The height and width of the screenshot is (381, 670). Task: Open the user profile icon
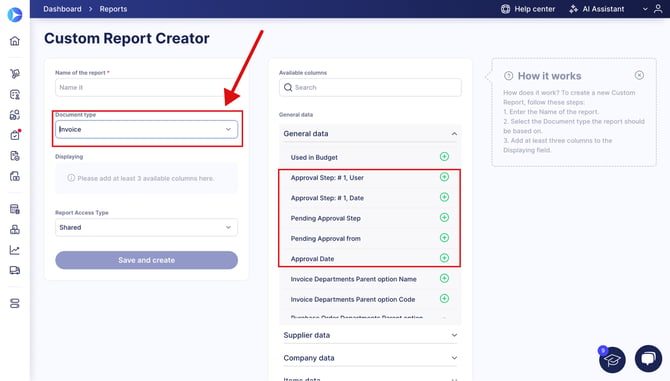tap(658, 9)
